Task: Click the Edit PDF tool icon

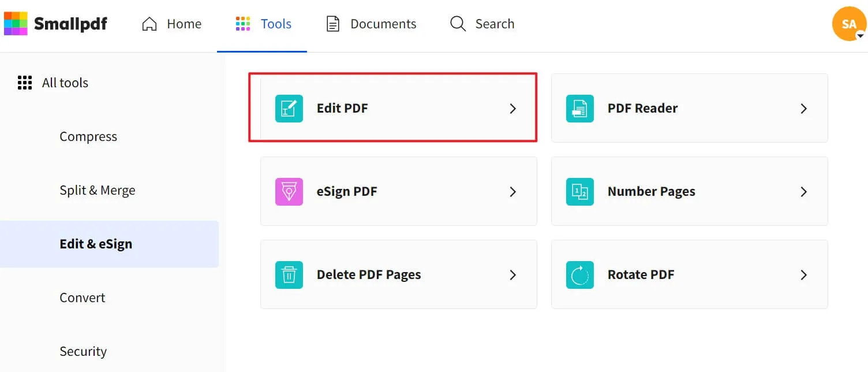Action: [x=289, y=109]
